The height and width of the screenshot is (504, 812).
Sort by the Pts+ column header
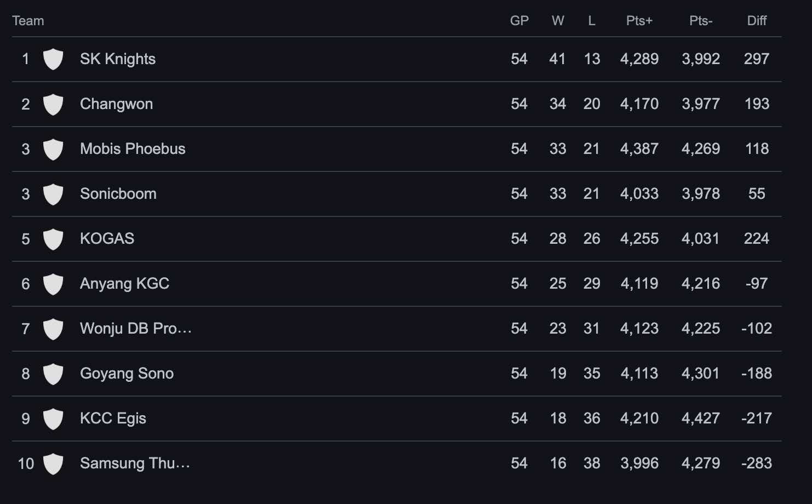click(639, 21)
